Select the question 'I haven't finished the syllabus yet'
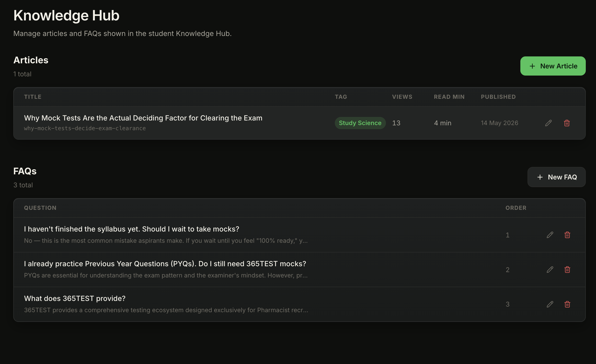 pyautogui.click(x=132, y=229)
